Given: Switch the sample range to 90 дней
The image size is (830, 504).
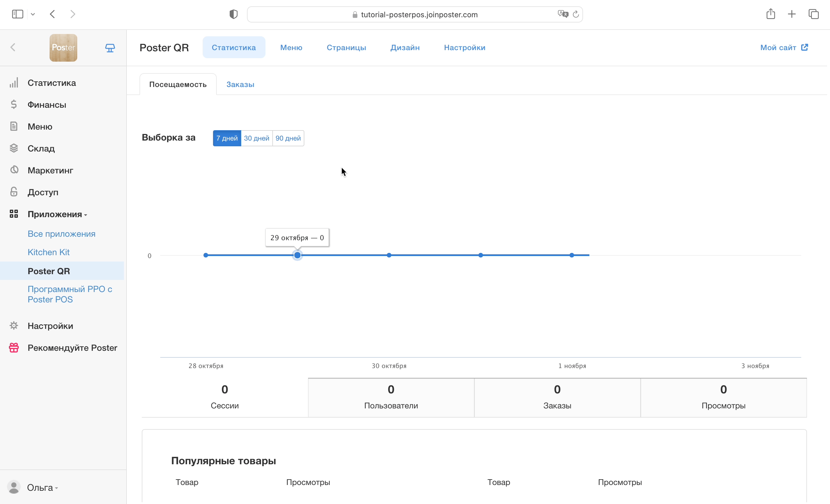Looking at the screenshot, I should click(288, 138).
